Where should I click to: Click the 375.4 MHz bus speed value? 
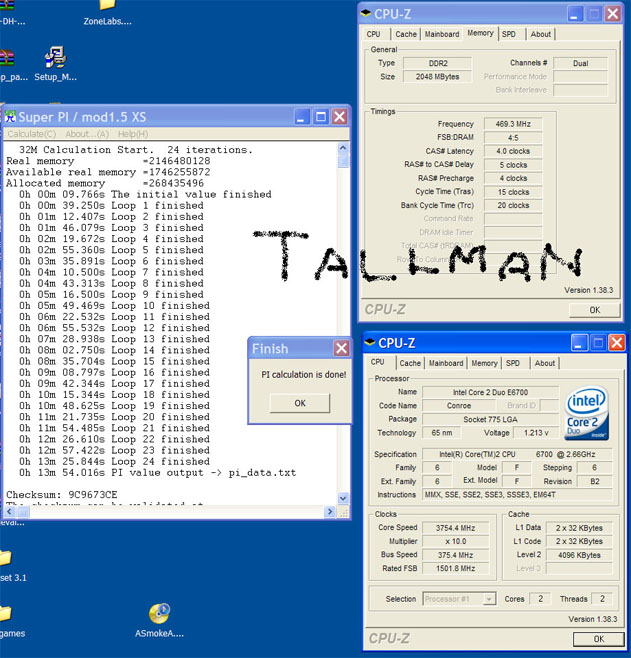pyautogui.click(x=455, y=555)
